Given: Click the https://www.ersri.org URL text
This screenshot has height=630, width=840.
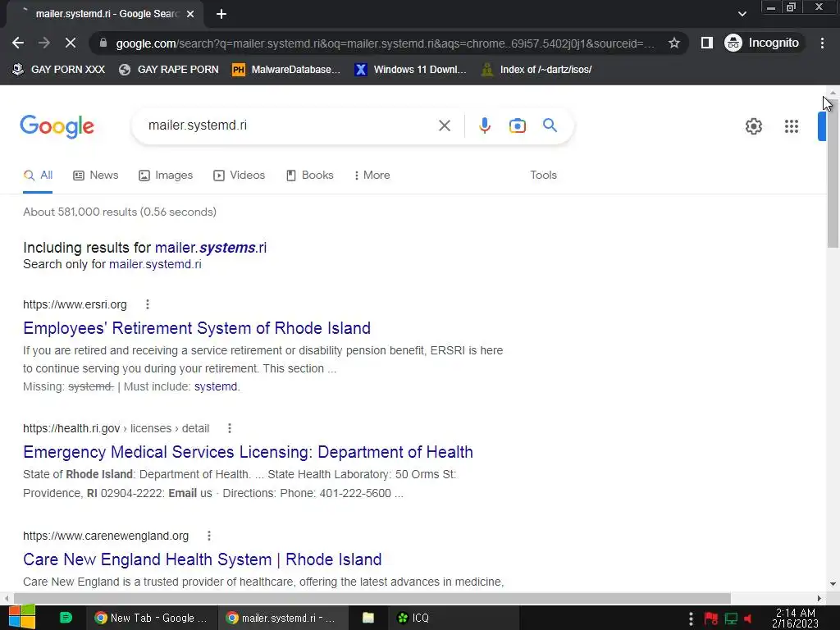Looking at the screenshot, I should (x=75, y=304).
